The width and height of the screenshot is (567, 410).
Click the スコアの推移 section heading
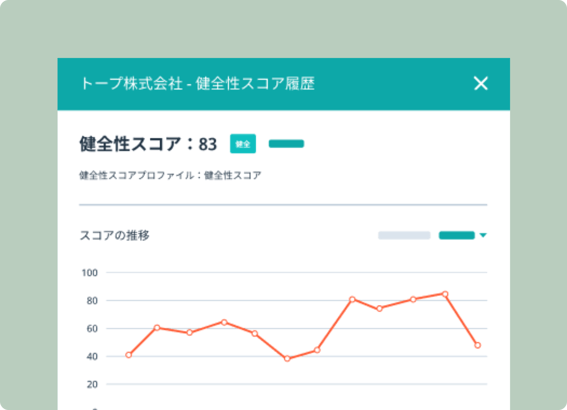pos(114,235)
